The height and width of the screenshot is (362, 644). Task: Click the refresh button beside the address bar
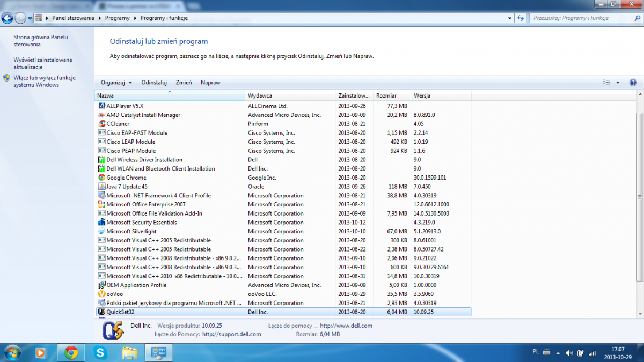(x=520, y=18)
